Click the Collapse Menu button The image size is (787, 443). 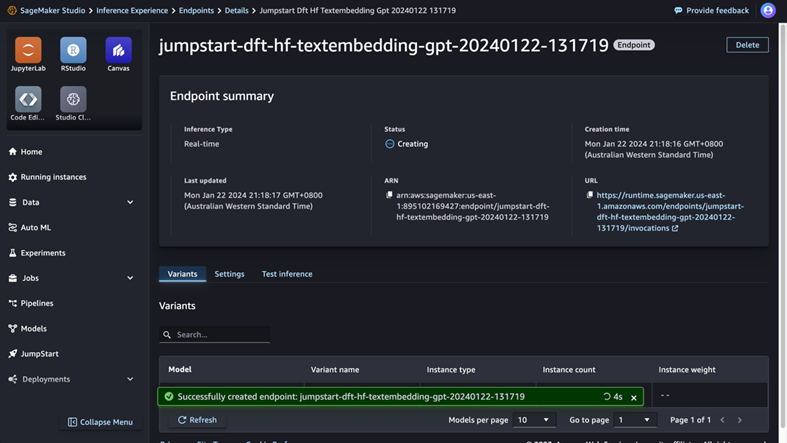coord(100,422)
